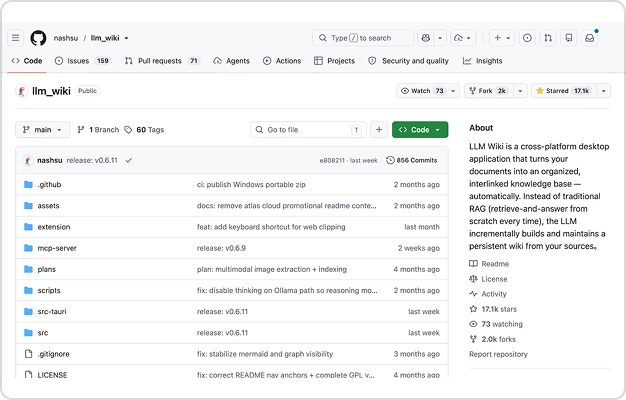Toggle Watch for this repository
This screenshot has width=626, height=400.
pyautogui.click(x=422, y=91)
